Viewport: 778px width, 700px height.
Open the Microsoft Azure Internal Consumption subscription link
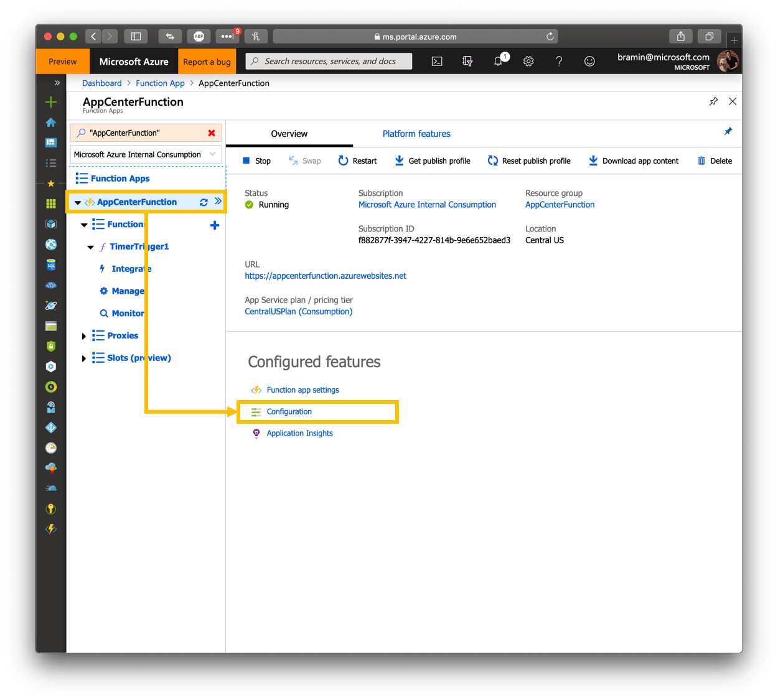click(x=427, y=205)
